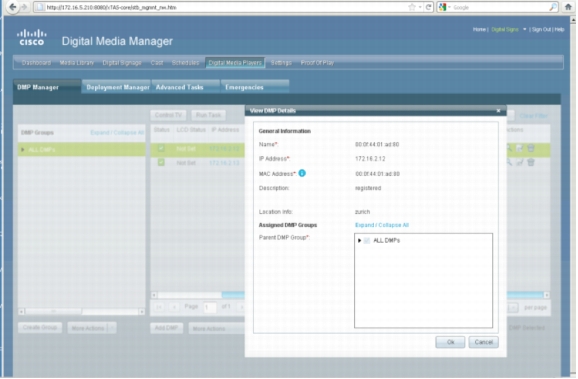Click the bookmark star in address bar
Image resolution: width=578 pixels, height=379 pixels.
pyautogui.click(x=412, y=7)
